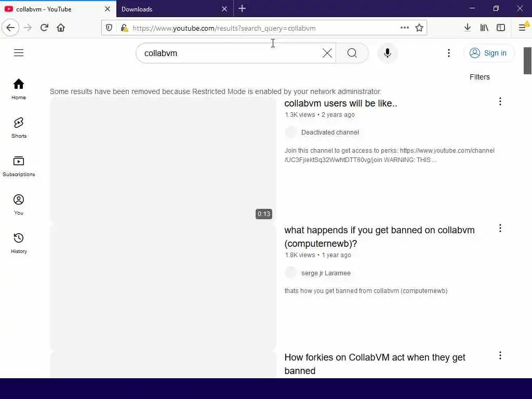
Task: Click thumbnail of the banned on collabvm video
Action: (x=163, y=287)
